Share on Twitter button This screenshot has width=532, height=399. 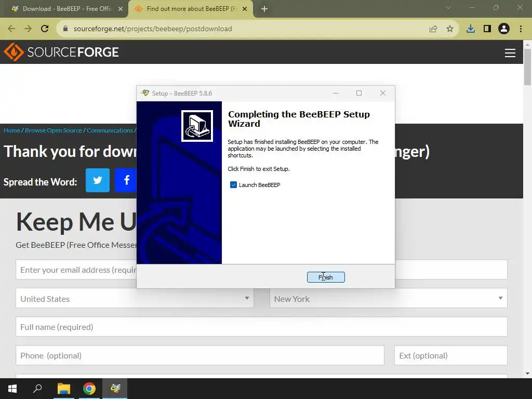[98, 180]
